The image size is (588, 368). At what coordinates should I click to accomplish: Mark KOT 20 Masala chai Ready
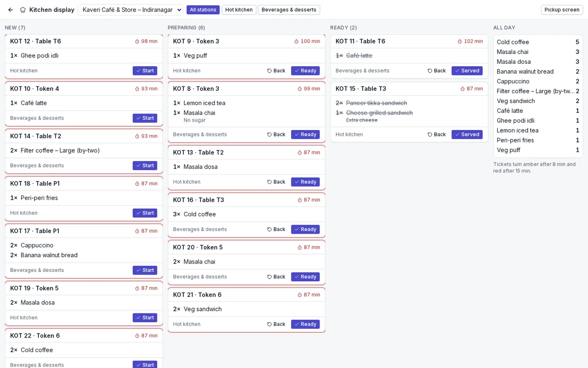pyautogui.click(x=305, y=277)
